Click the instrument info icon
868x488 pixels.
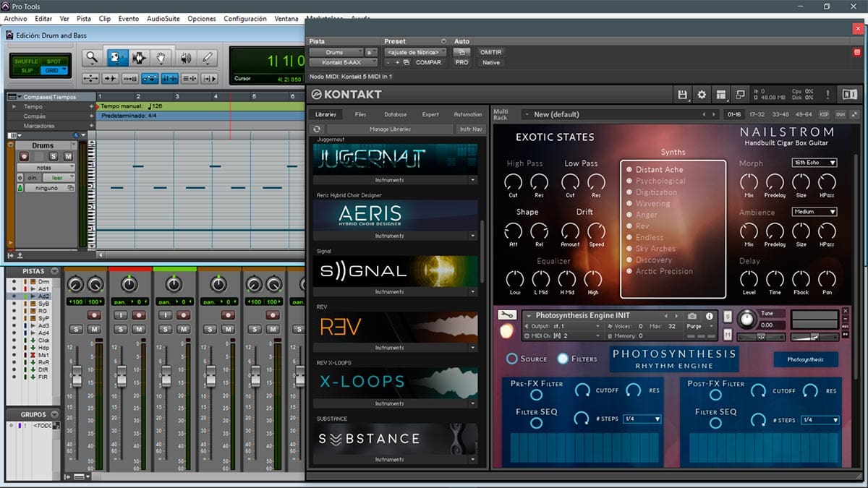(x=709, y=316)
